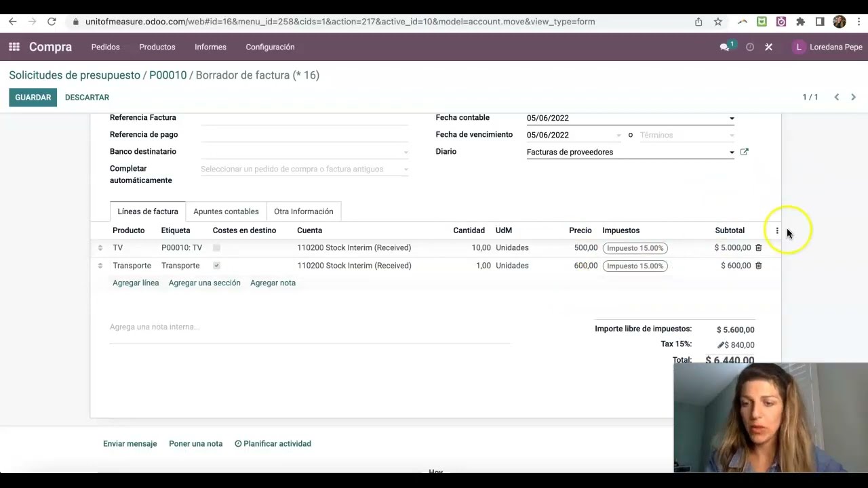868x488 pixels.
Task: Go to P00010 breadcrumb
Action: [x=167, y=75]
